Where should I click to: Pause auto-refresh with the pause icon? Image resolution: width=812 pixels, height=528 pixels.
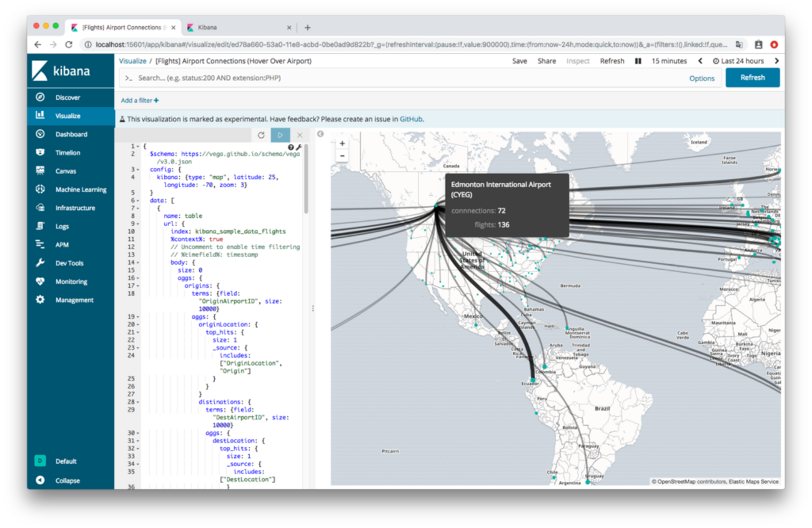coord(638,61)
